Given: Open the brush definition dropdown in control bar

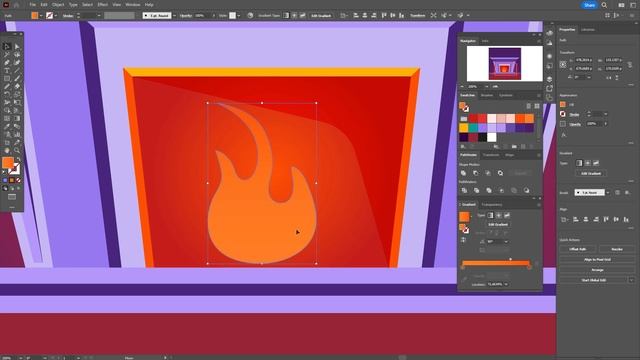Looking at the screenshot, I should pos(174,16).
